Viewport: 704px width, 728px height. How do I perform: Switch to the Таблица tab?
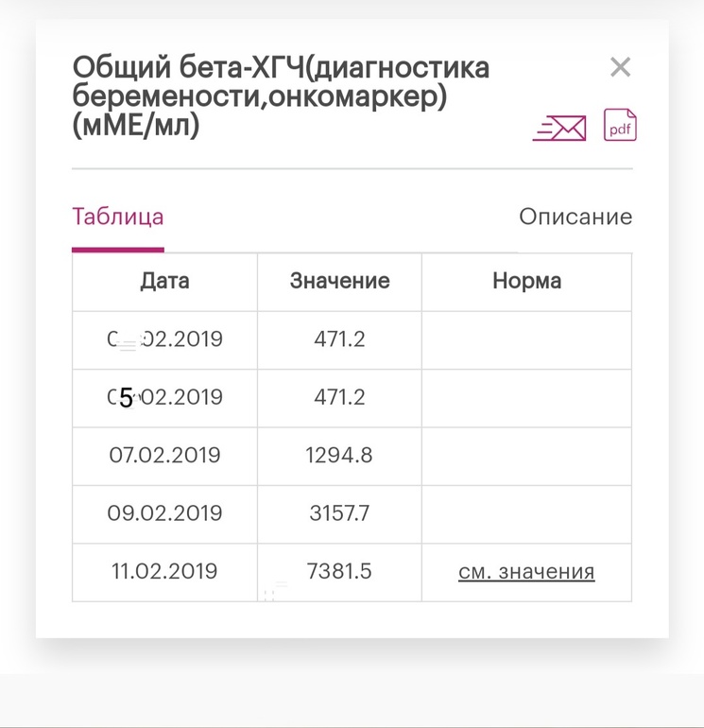[x=118, y=217]
